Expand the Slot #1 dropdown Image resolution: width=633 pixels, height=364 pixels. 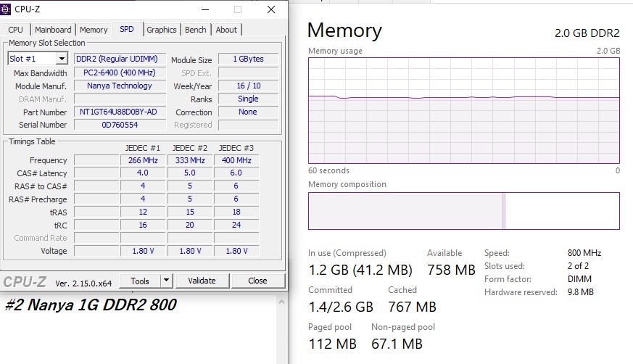tap(61, 59)
